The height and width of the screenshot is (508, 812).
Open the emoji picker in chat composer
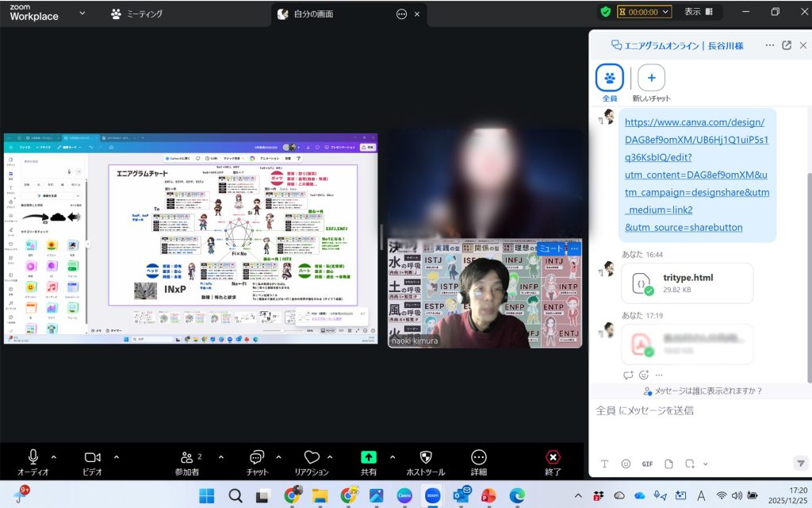pos(626,464)
